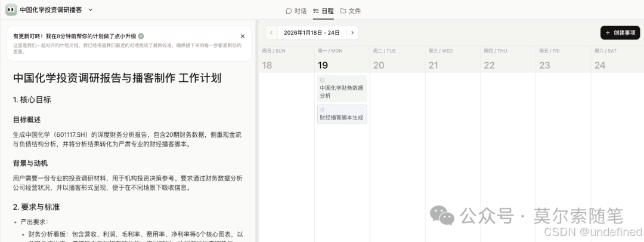Select Thursday 22 date header
The image size is (644, 242).
pos(508,59)
